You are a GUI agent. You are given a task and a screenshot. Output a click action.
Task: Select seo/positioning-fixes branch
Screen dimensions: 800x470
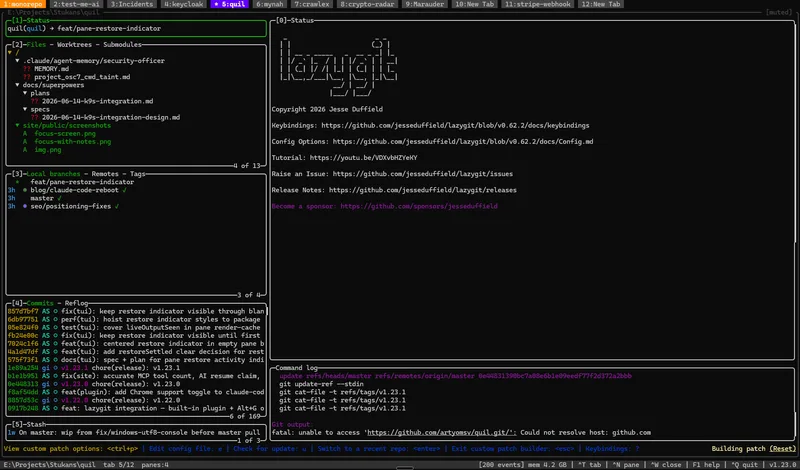click(136, 207)
